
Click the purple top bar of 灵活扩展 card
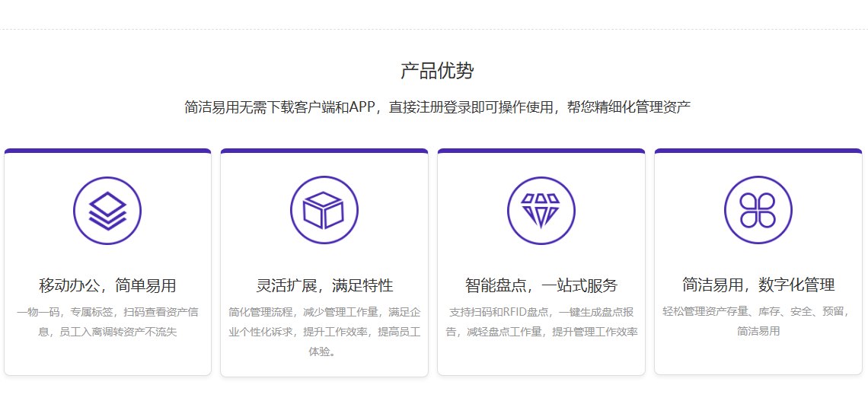coord(324,151)
